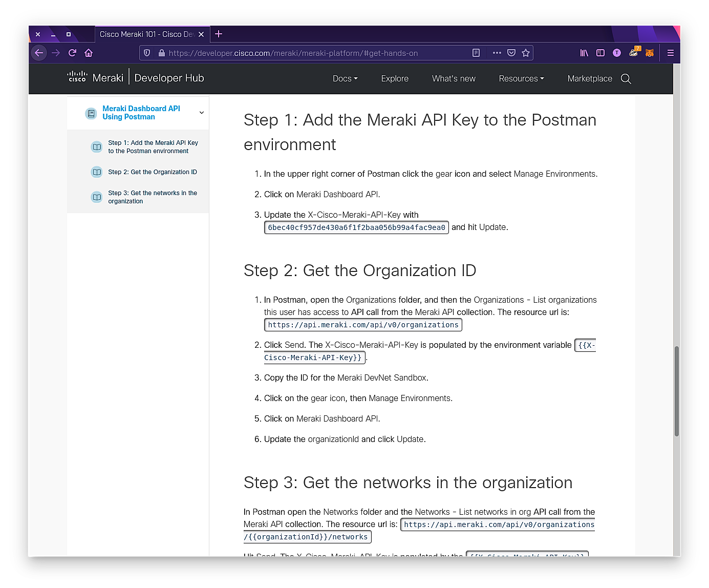Click the tracking protection shield icon

(x=147, y=53)
